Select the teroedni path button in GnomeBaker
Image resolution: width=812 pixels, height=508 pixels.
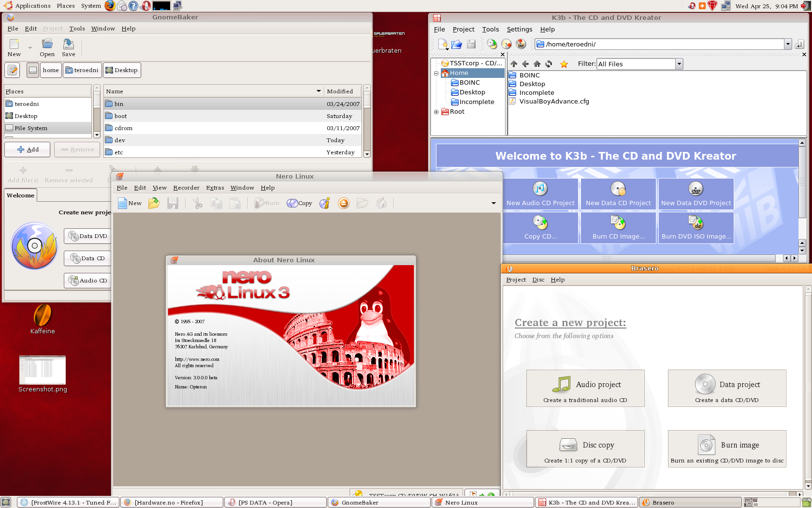82,70
